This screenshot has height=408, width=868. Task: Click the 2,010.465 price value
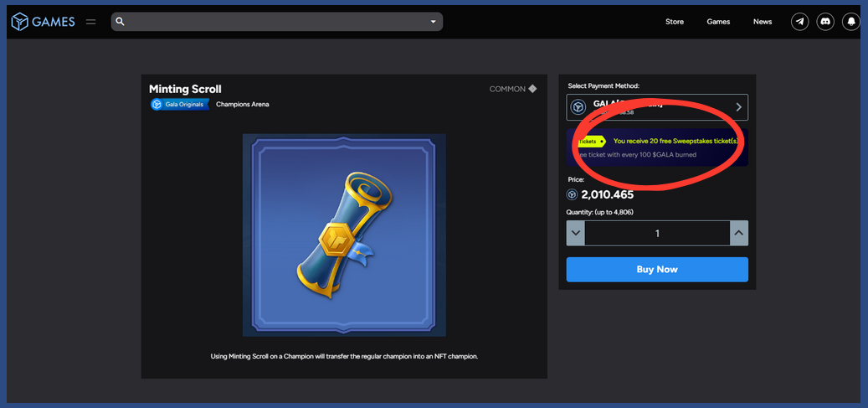(x=608, y=194)
